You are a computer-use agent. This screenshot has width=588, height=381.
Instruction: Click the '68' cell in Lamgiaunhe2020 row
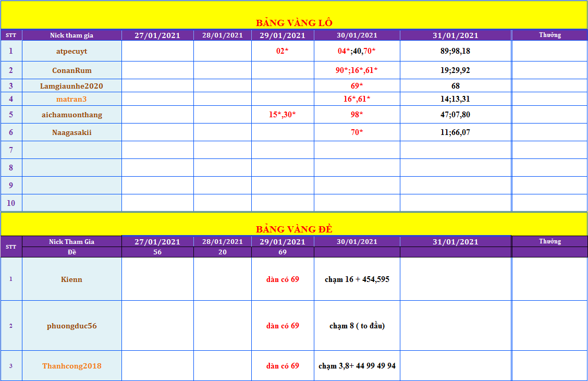pyautogui.click(x=456, y=86)
